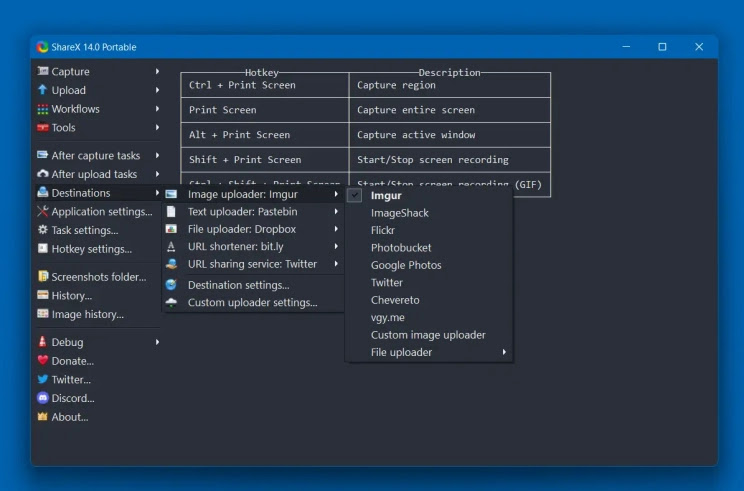744x491 pixels.
Task: Expand the Upload submenu arrow
Action: (157, 90)
